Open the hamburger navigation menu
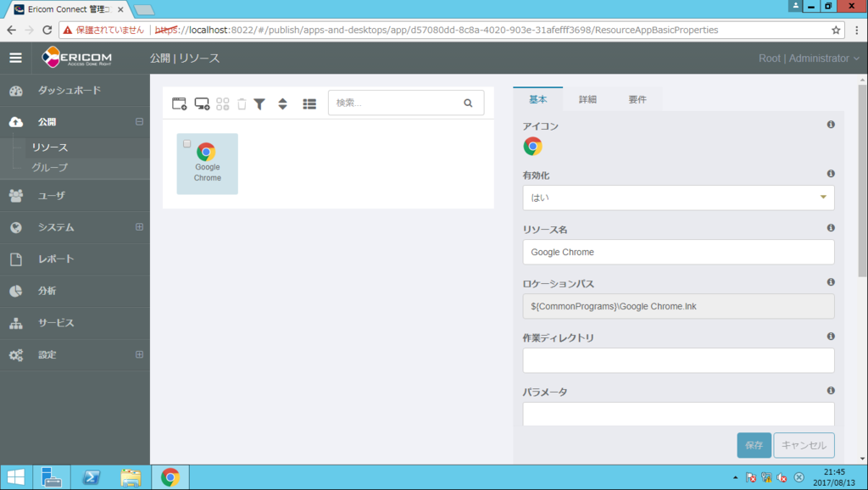The height and width of the screenshot is (490, 868). click(15, 58)
